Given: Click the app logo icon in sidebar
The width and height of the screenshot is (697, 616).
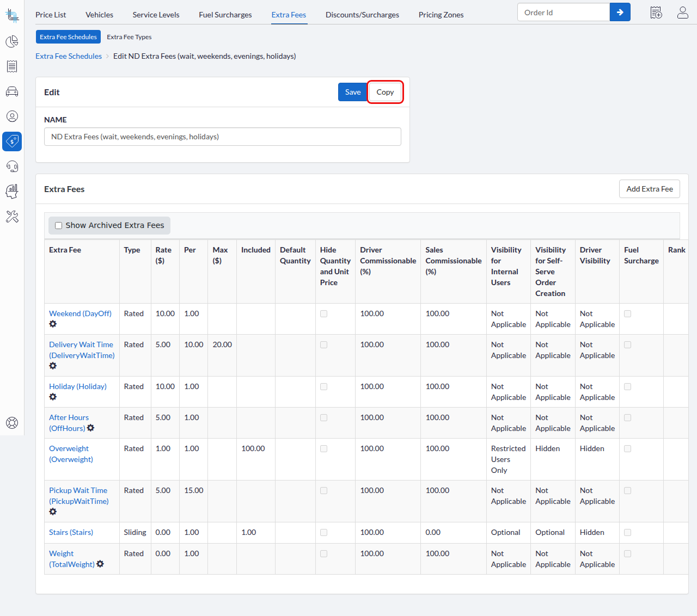Looking at the screenshot, I should [12, 15].
